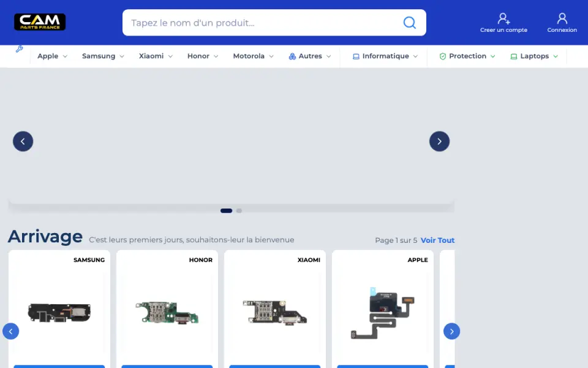Image resolution: width=588 pixels, height=368 pixels.
Task: Click the Autres cubes icon
Action: (x=292, y=56)
